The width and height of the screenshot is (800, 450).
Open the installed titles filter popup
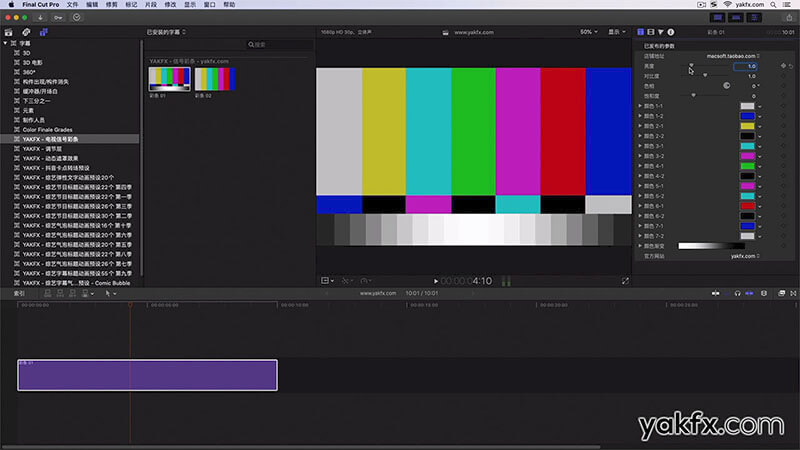[166, 32]
